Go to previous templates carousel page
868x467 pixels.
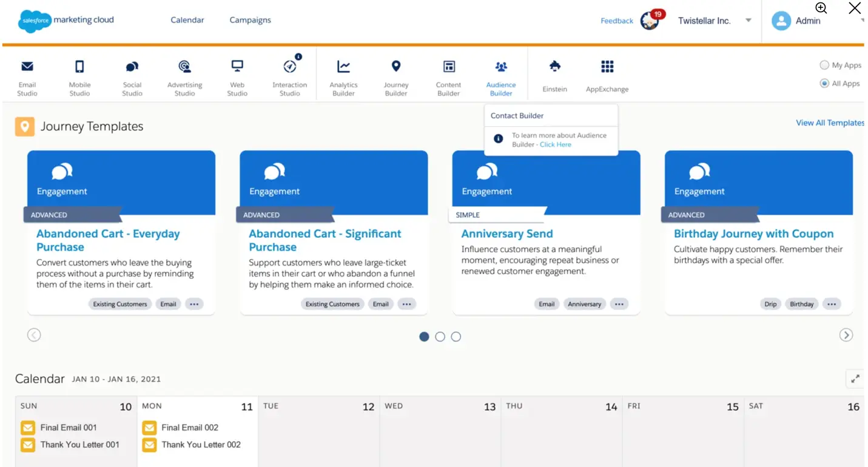click(34, 335)
